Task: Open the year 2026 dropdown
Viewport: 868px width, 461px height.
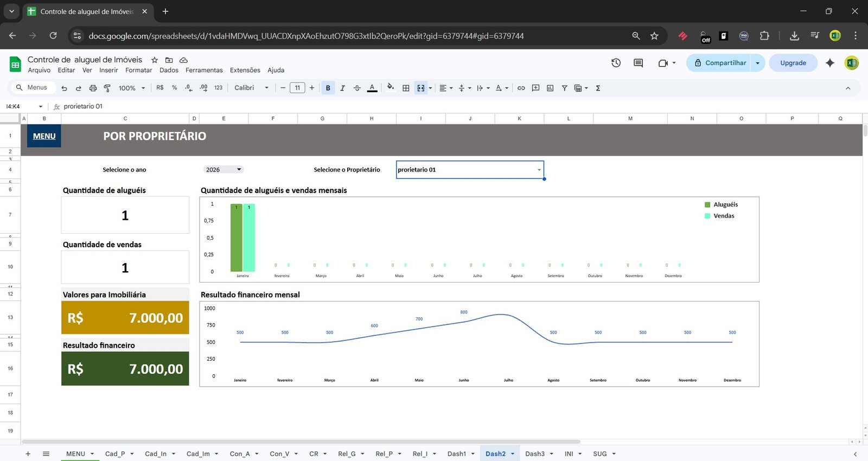Action: tap(224, 170)
